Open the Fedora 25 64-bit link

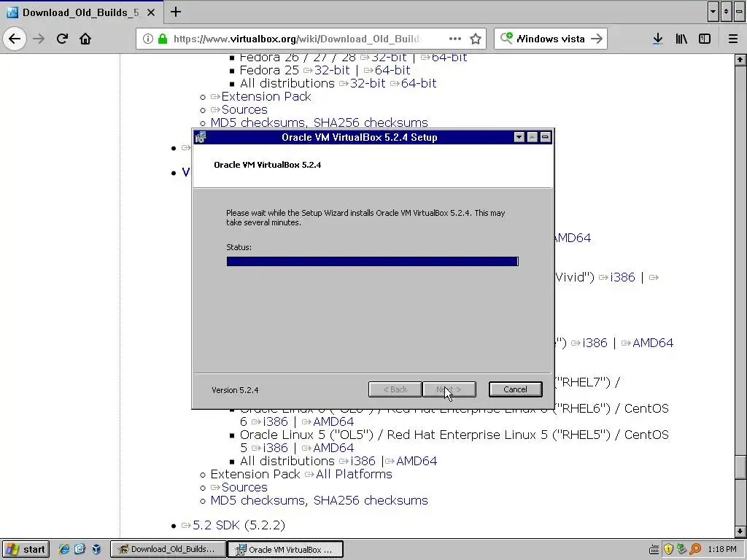tap(392, 70)
